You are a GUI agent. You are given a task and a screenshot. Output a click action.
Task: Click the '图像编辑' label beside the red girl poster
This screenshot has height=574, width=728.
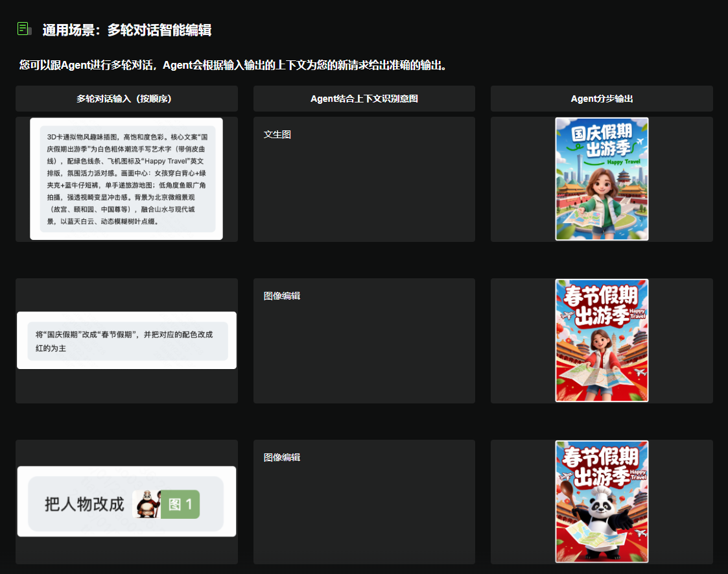282,296
